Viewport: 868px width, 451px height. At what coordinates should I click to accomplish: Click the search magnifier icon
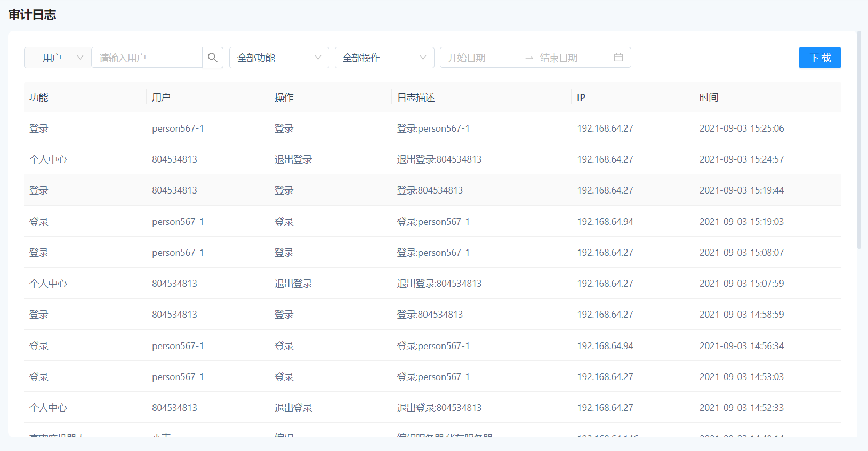[212, 58]
